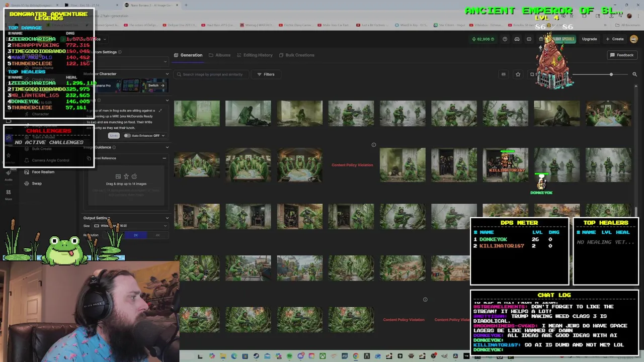
Task: Switch to the Albums tab
Action: 219,55
